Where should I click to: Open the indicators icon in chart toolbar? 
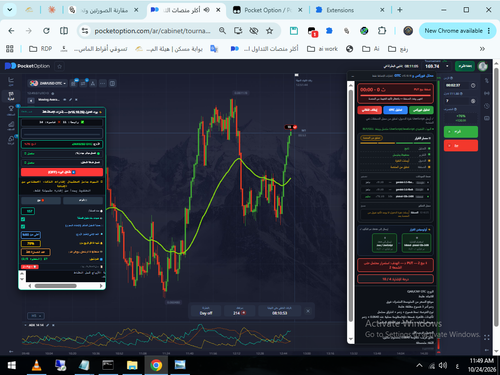pyautogui.click(x=83, y=83)
